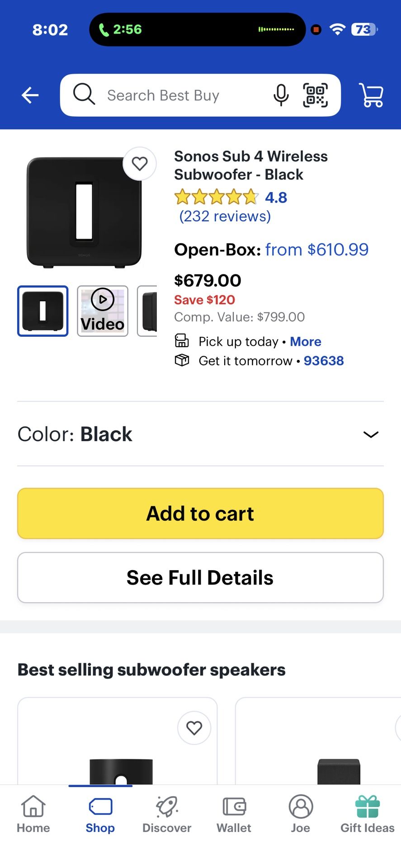Add the subwoofer to cart
The height and width of the screenshot is (868, 401).
point(200,514)
